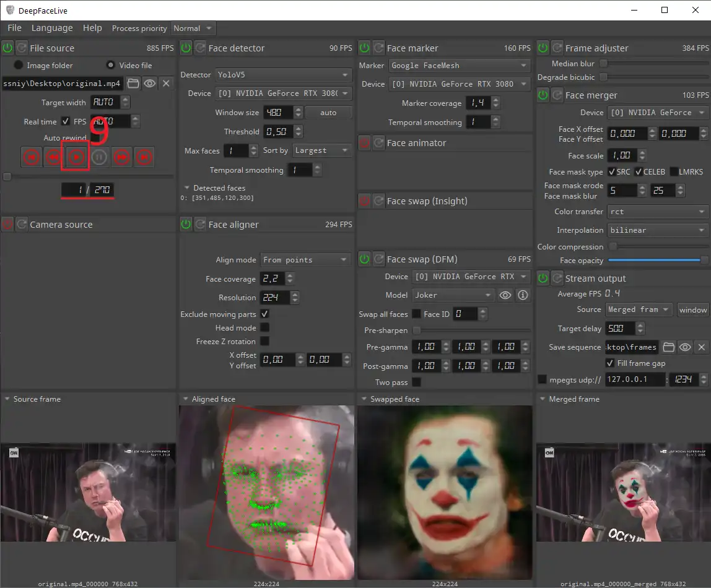Collapse the Merged frame preview

pyautogui.click(x=543, y=399)
